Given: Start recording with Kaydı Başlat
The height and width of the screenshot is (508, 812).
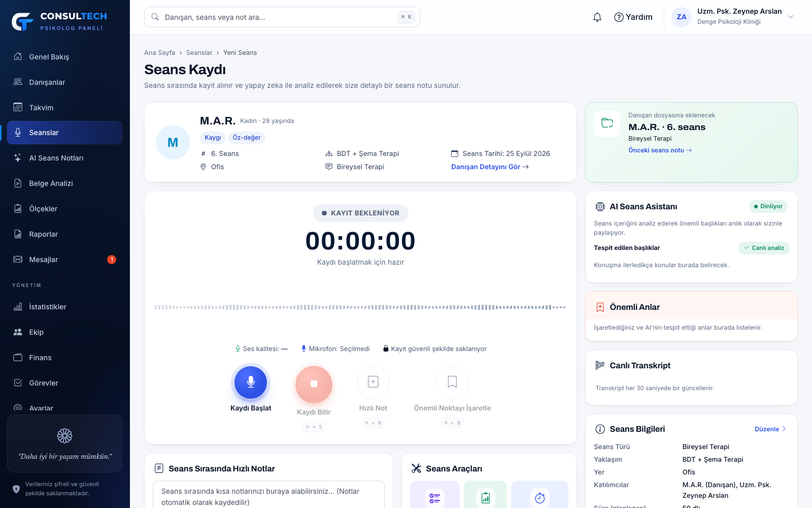Looking at the screenshot, I should click(x=251, y=383).
